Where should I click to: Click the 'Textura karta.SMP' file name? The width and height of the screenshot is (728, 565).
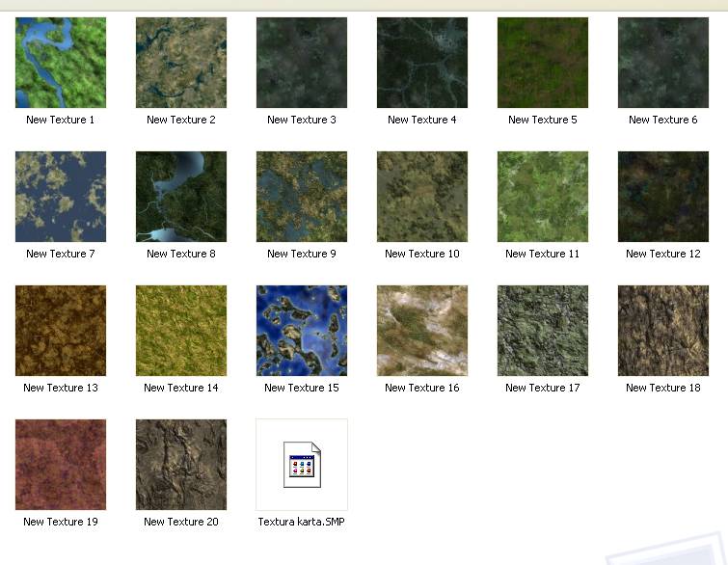pyautogui.click(x=302, y=522)
